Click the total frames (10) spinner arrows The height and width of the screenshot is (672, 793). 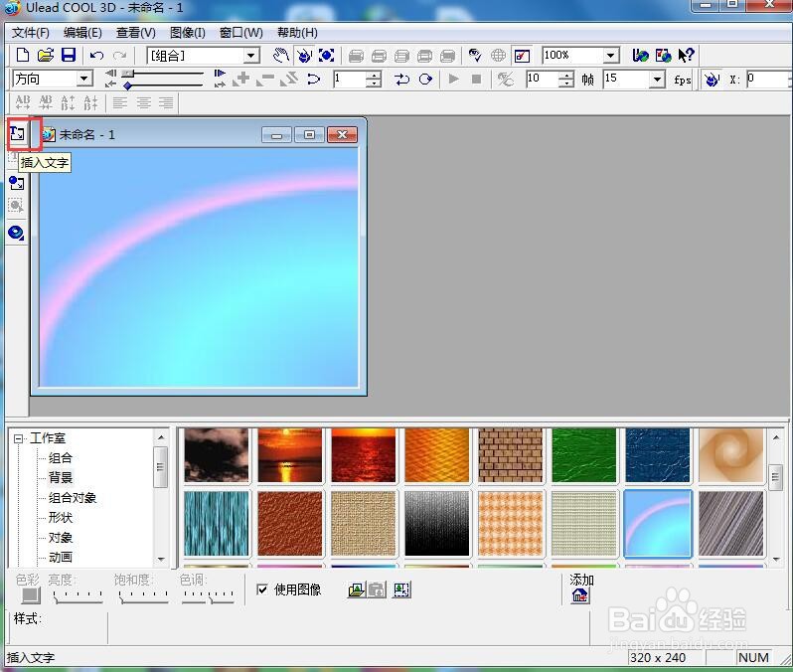(565, 80)
